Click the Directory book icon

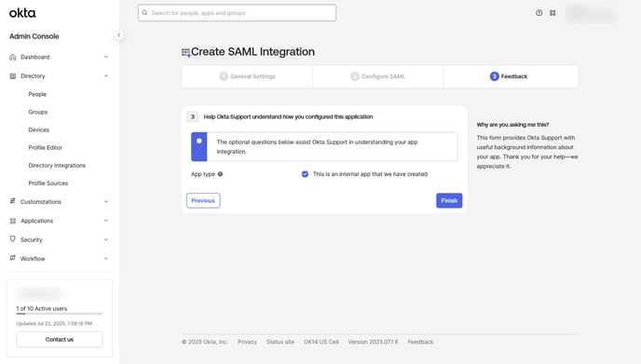(13, 76)
